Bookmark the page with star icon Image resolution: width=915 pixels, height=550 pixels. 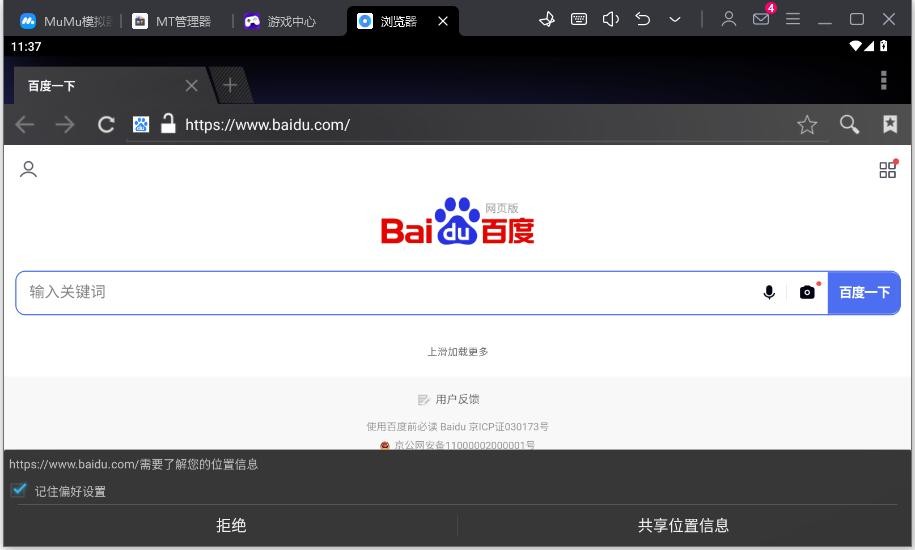click(807, 124)
